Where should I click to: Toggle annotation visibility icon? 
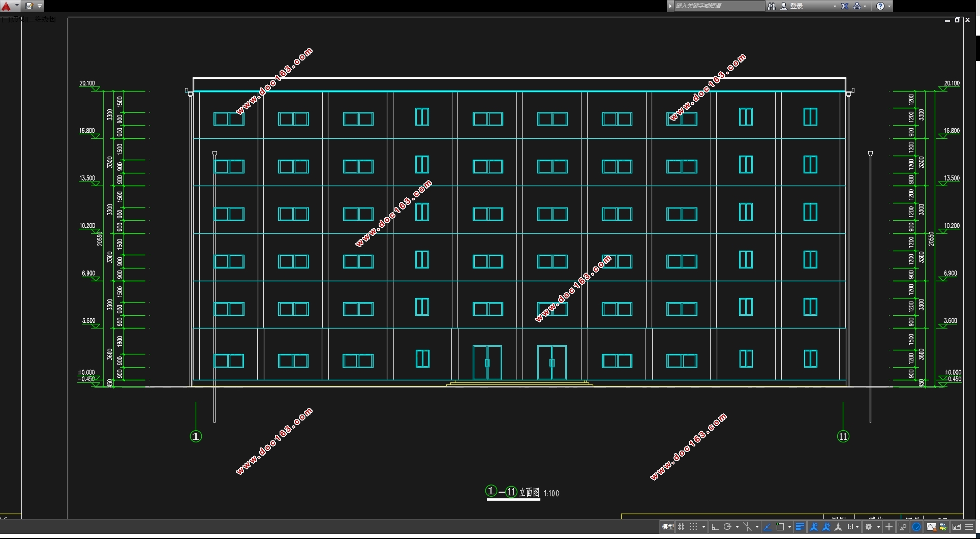(814, 527)
